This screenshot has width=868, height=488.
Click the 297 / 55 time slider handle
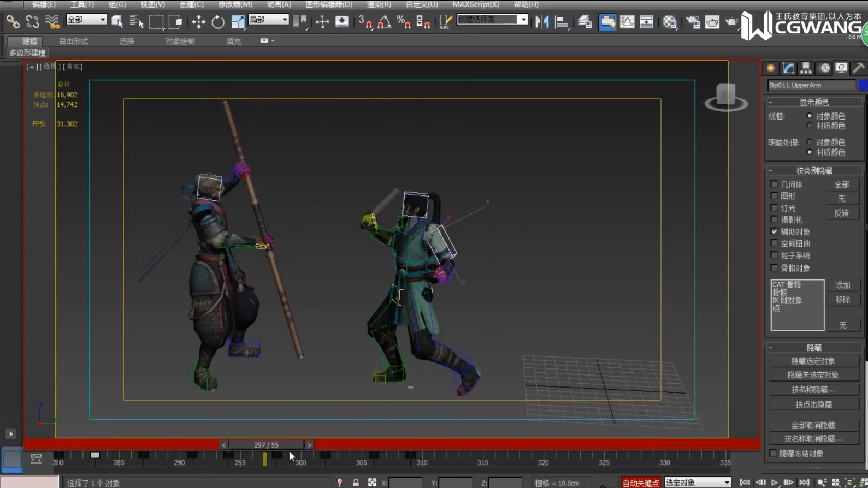pyautogui.click(x=267, y=445)
